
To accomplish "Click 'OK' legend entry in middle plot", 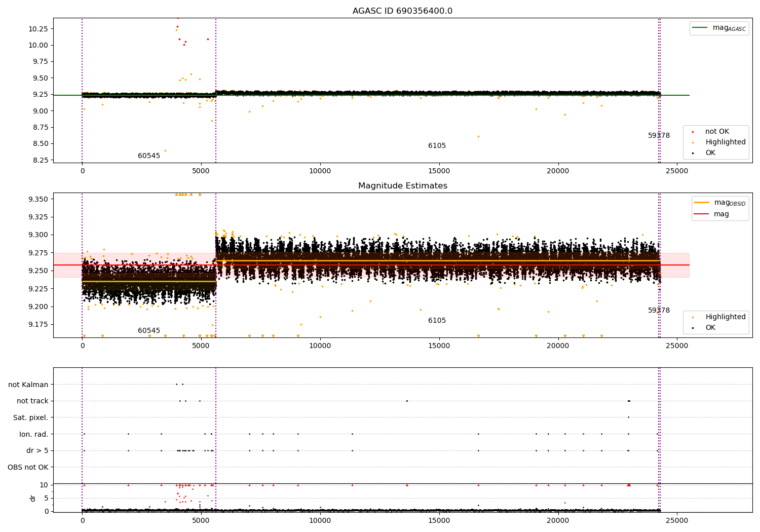I will coord(704,328).
